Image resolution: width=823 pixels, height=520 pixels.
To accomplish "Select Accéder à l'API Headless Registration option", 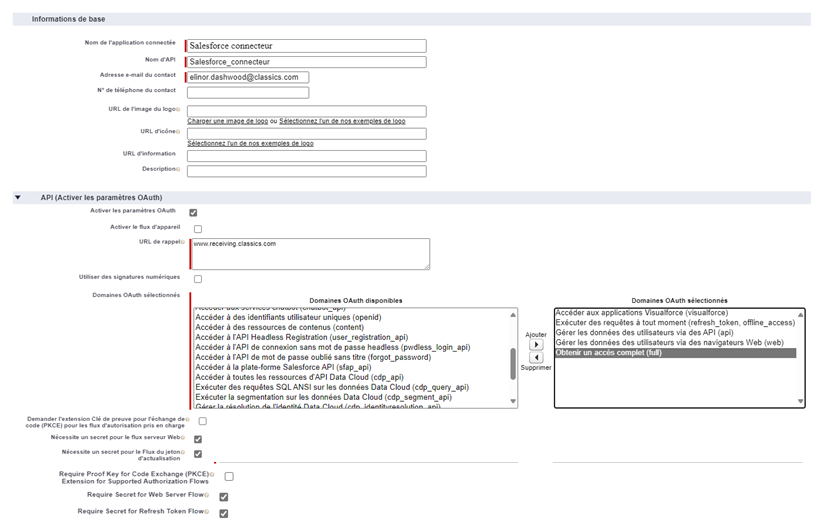I will point(301,337).
